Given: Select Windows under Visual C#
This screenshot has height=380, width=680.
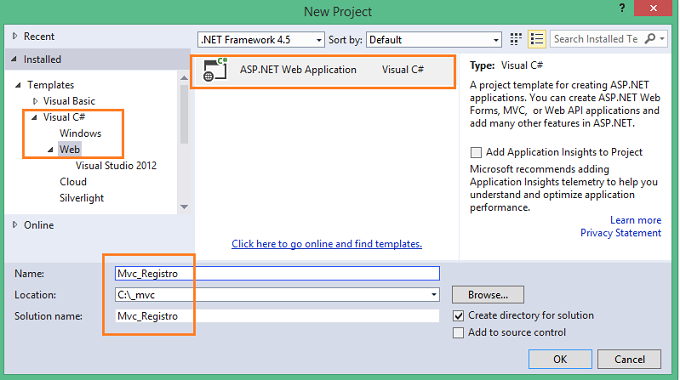Looking at the screenshot, I should (x=80, y=133).
